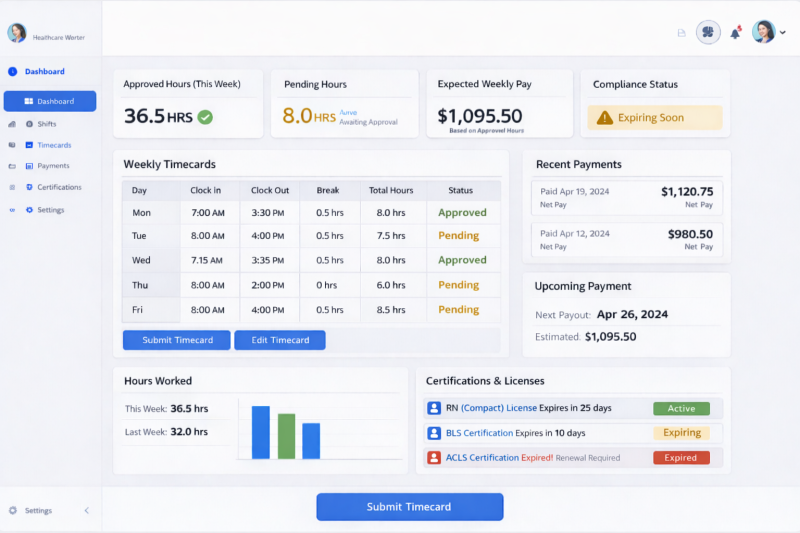Open Settings below Certifications in sidebar

point(51,210)
